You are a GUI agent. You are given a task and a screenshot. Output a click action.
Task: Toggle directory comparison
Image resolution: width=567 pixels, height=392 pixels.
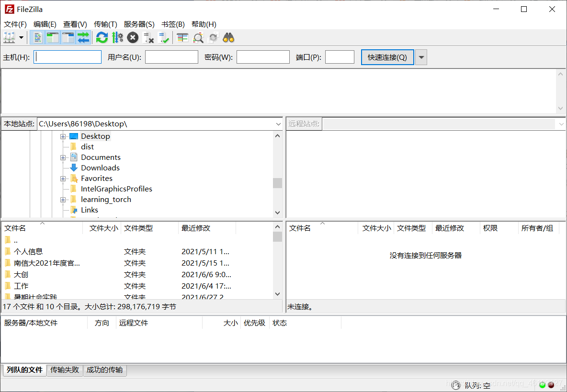click(x=198, y=38)
